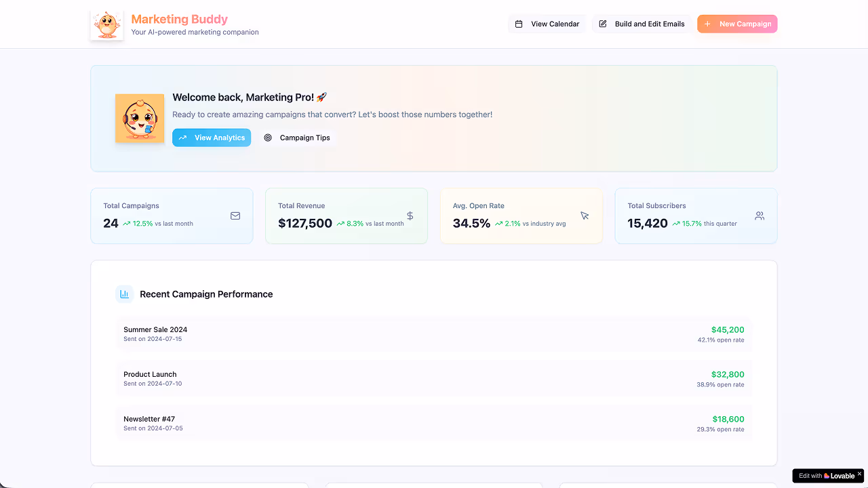Click the Product Launch campaign entry
The width and height of the screenshot is (868, 488).
(434, 378)
